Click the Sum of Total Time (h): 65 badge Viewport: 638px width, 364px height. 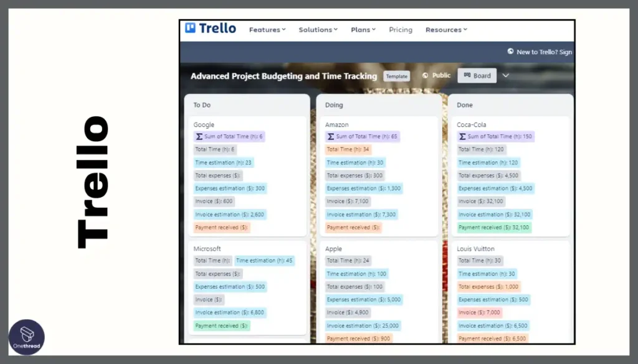pyautogui.click(x=362, y=136)
